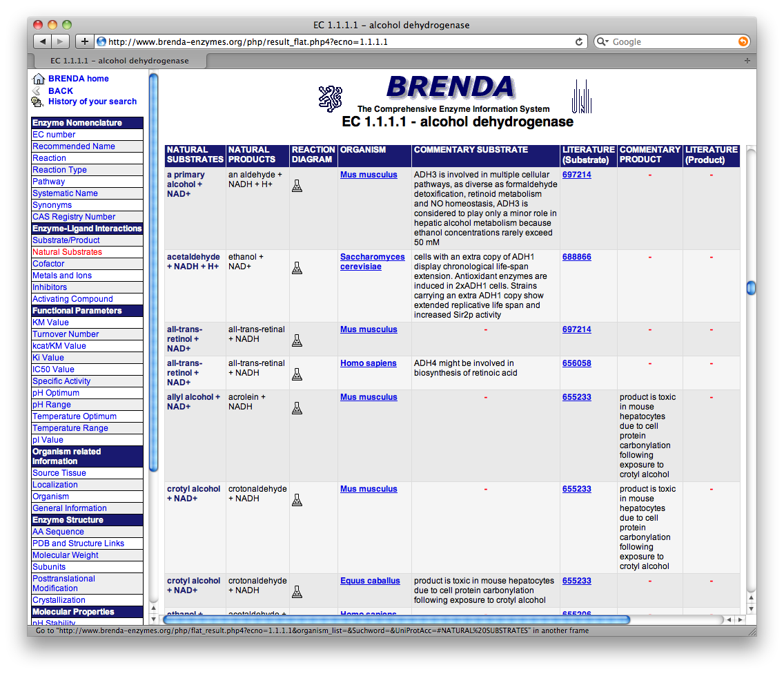Viewport: 784px width, 674px height.
Task: Click the main content vertical scrollbar thumb
Action: tap(750, 288)
